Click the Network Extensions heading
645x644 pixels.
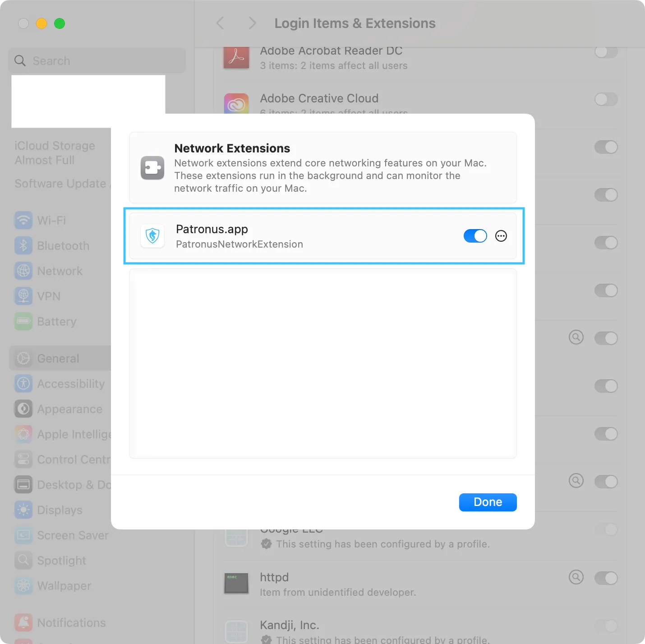[x=232, y=148]
